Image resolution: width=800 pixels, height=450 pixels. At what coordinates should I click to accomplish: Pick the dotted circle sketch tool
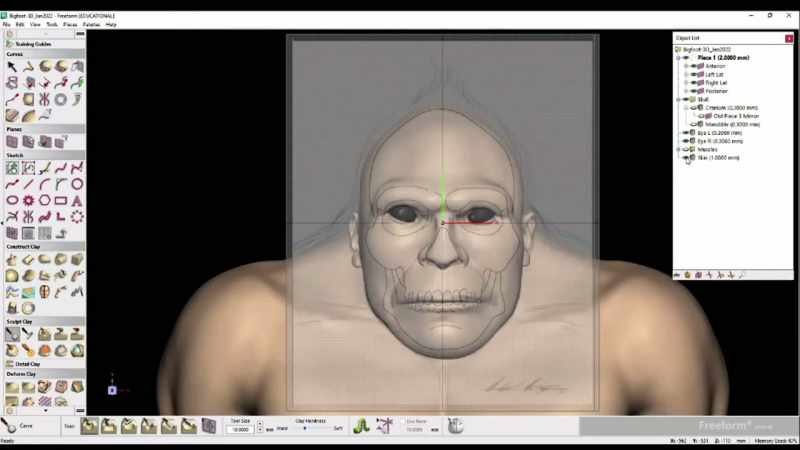[x=77, y=217]
